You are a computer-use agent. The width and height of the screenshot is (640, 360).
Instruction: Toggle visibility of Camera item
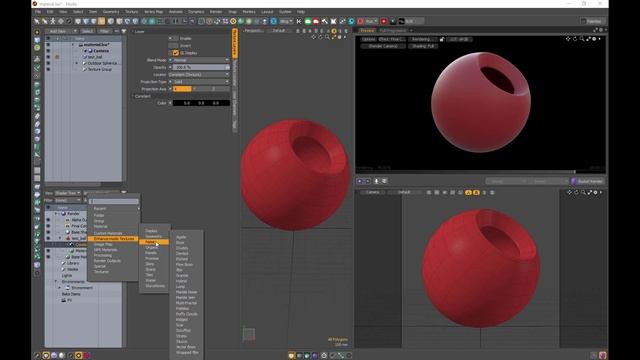pos(48,51)
